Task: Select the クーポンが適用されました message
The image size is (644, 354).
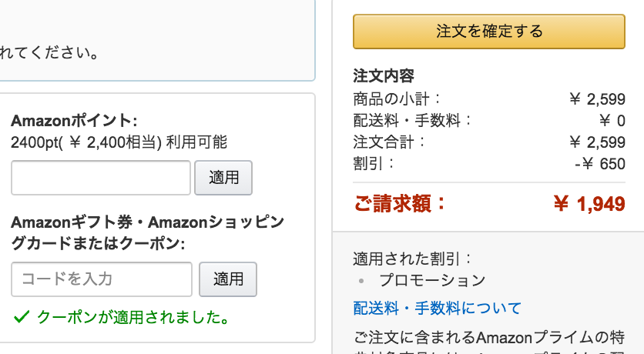Action: [x=132, y=316]
